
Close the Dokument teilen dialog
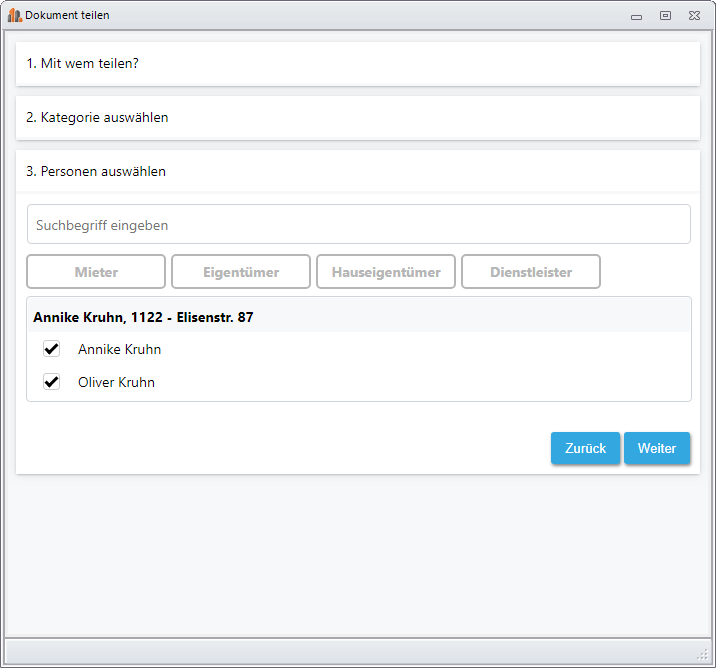[694, 16]
